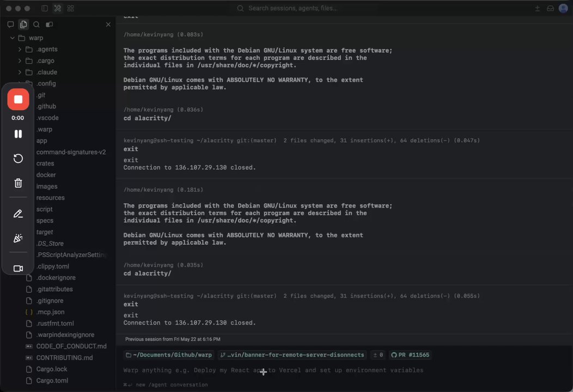This screenshot has height=392, width=573.
Task: Expand the .cargo folder
Action: [x=20, y=60]
